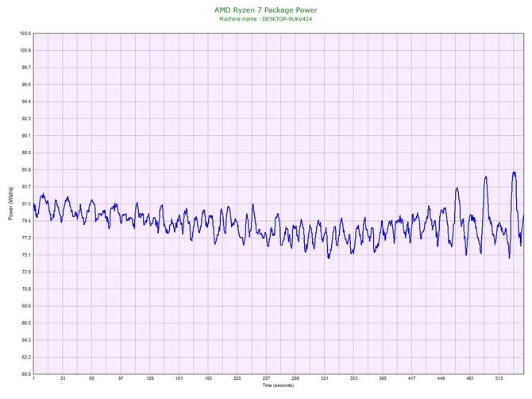Click the y-axis value 94.4
The width and height of the screenshot is (532, 399).
pos(26,102)
